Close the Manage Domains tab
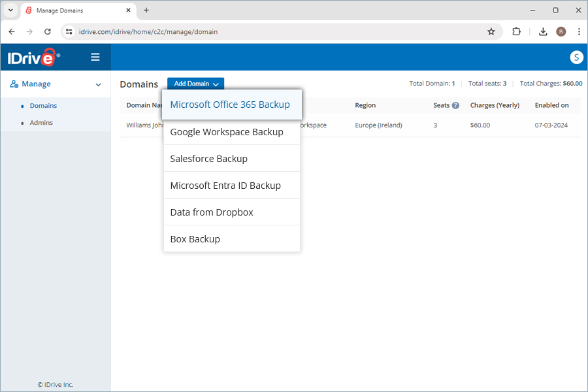The height and width of the screenshot is (392, 588). (128, 10)
